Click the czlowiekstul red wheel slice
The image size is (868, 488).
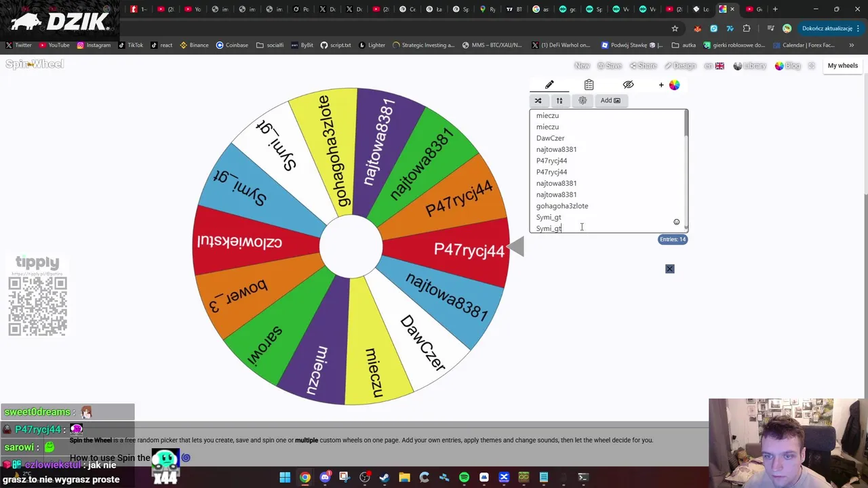coord(254,241)
